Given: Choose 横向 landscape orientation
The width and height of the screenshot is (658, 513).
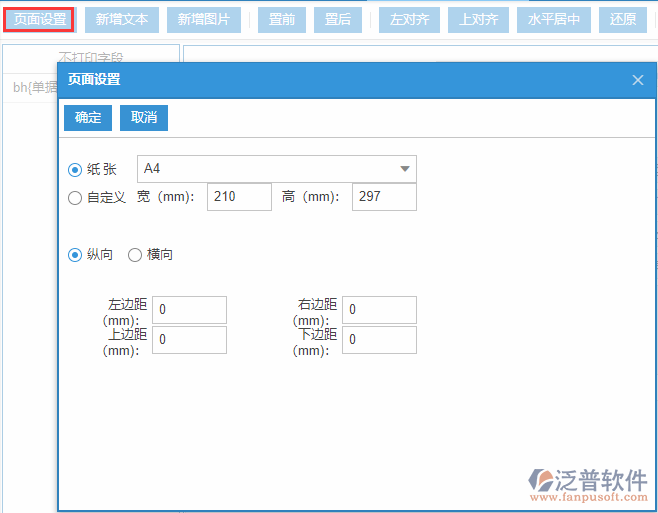Looking at the screenshot, I should point(135,255).
